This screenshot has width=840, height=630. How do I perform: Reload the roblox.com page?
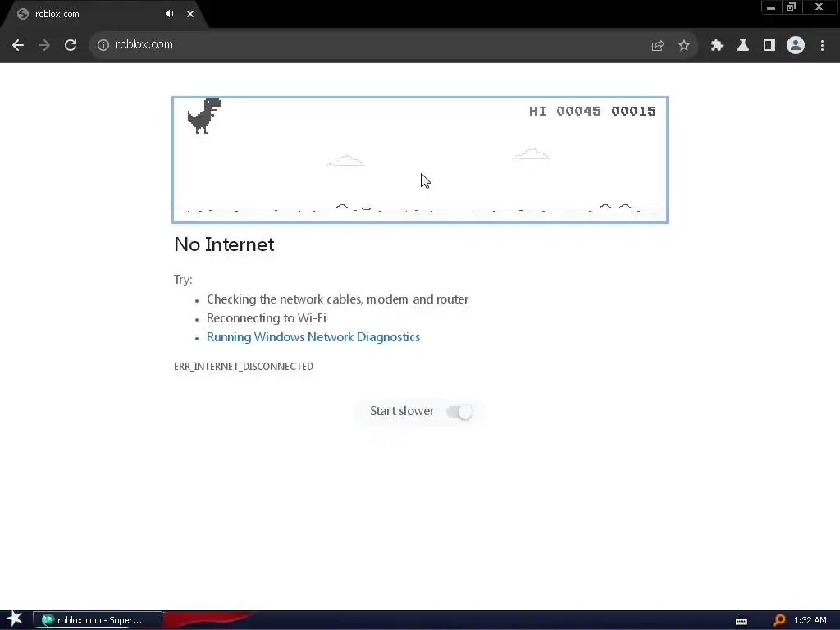(x=71, y=45)
